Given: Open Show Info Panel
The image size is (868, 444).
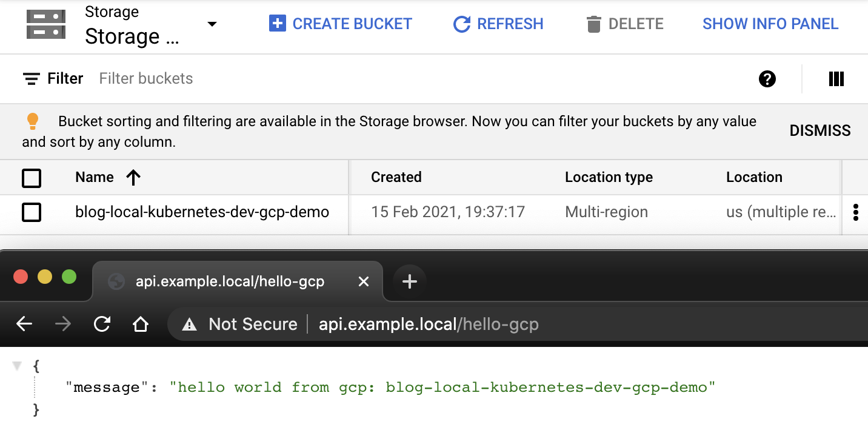Looking at the screenshot, I should click(x=770, y=24).
